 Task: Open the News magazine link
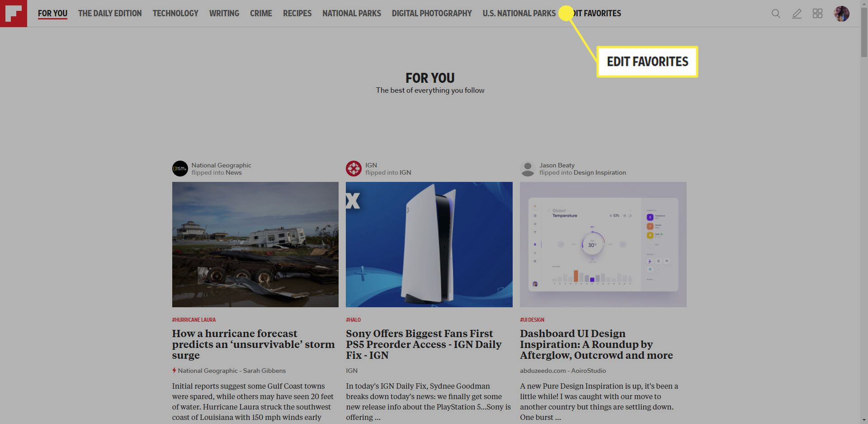(234, 172)
